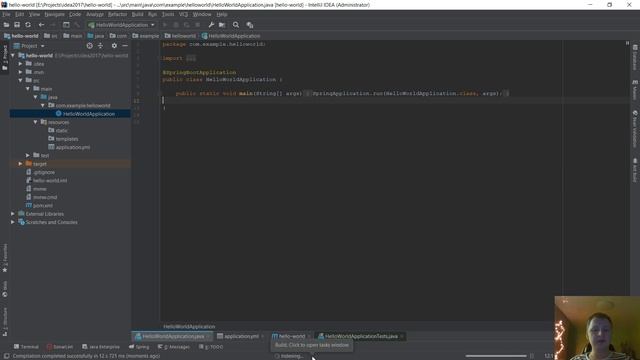Click the Search Everywhere magnifier icon
The image size is (640, 360).
coord(236,25)
